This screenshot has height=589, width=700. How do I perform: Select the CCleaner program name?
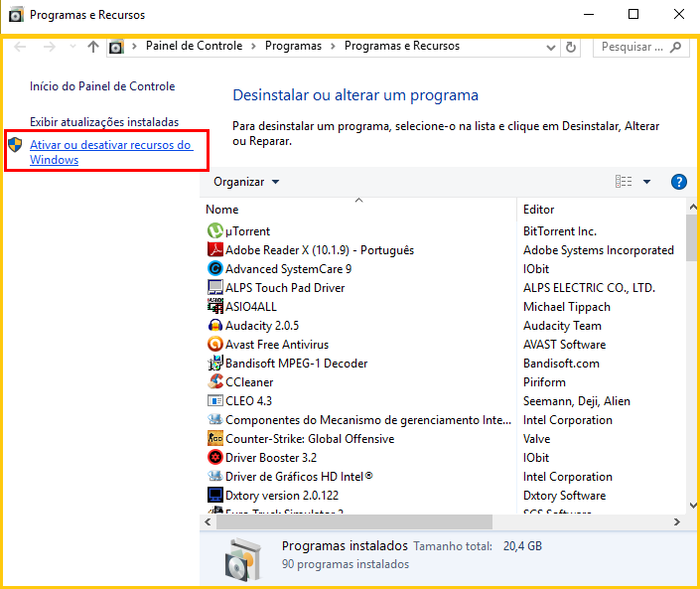coord(249,382)
